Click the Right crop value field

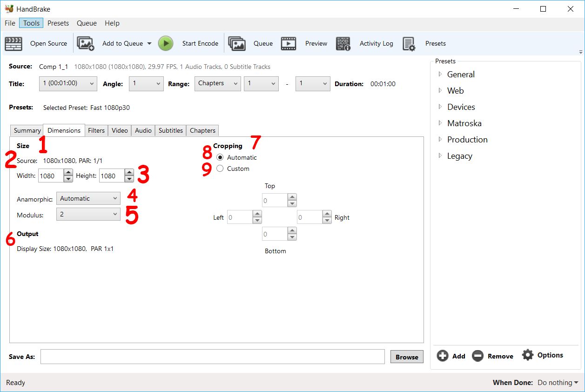[309, 217]
